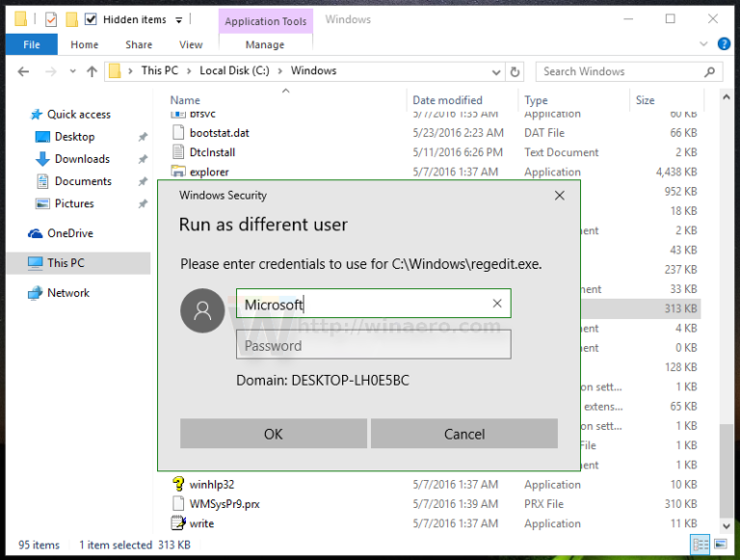Click the back navigation arrow
Image resolution: width=740 pixels, height=560 pixels.
click(x=21, y=71)
